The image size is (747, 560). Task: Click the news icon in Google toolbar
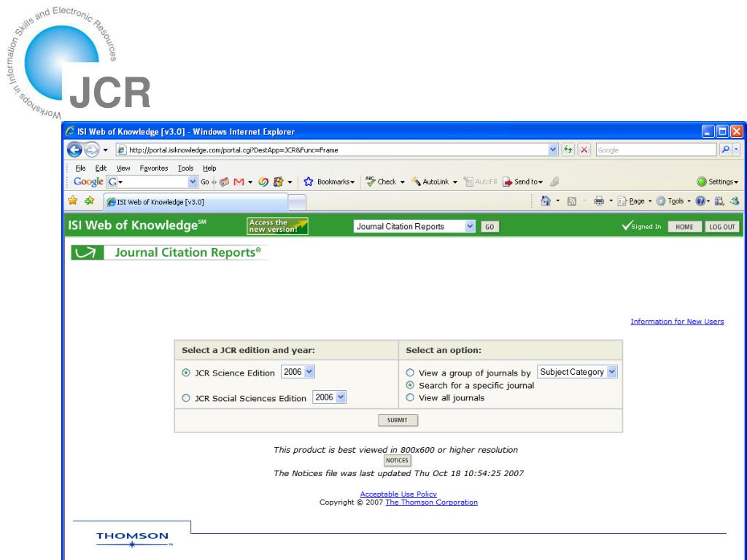coord(224,182)
